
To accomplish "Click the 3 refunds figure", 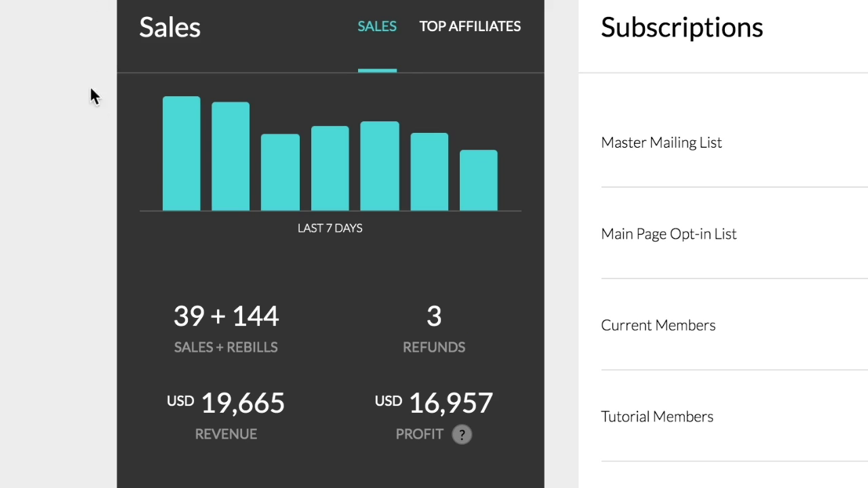I will [434, 316].
